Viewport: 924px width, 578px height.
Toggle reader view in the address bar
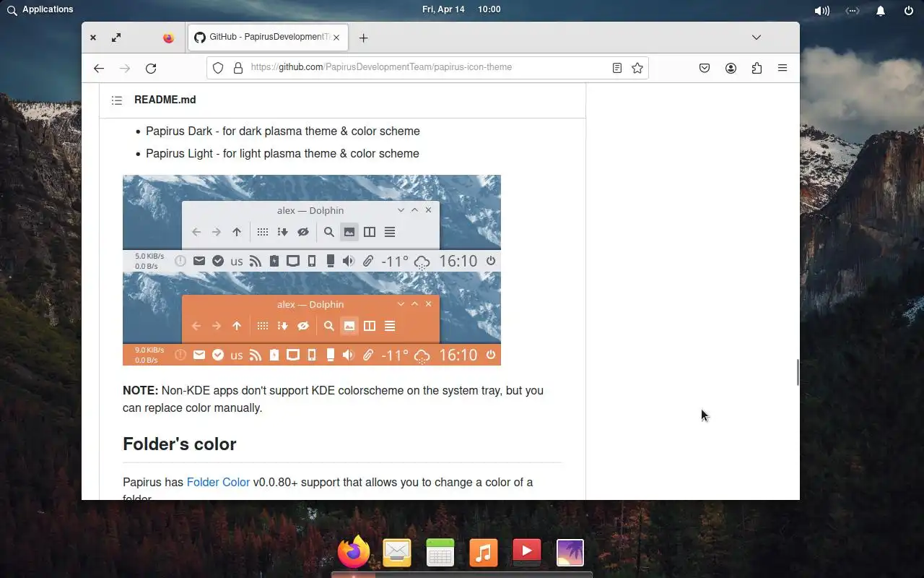617,68
